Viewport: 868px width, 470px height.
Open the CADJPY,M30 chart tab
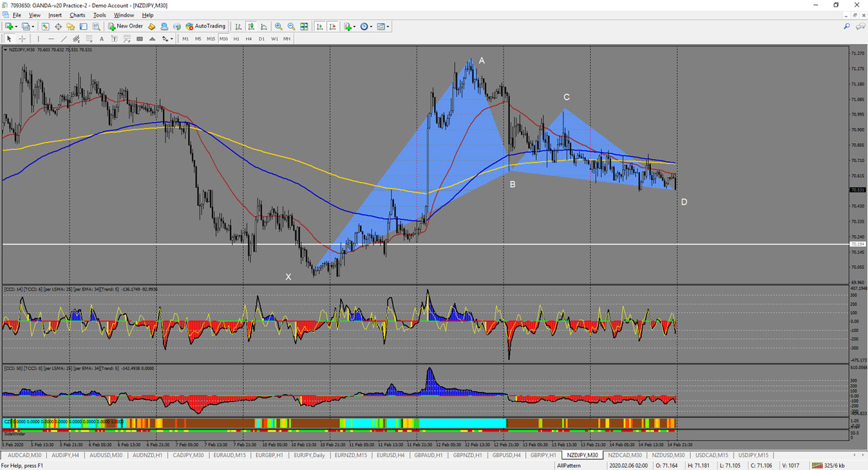pyautogui.click(x=188, y=455)
